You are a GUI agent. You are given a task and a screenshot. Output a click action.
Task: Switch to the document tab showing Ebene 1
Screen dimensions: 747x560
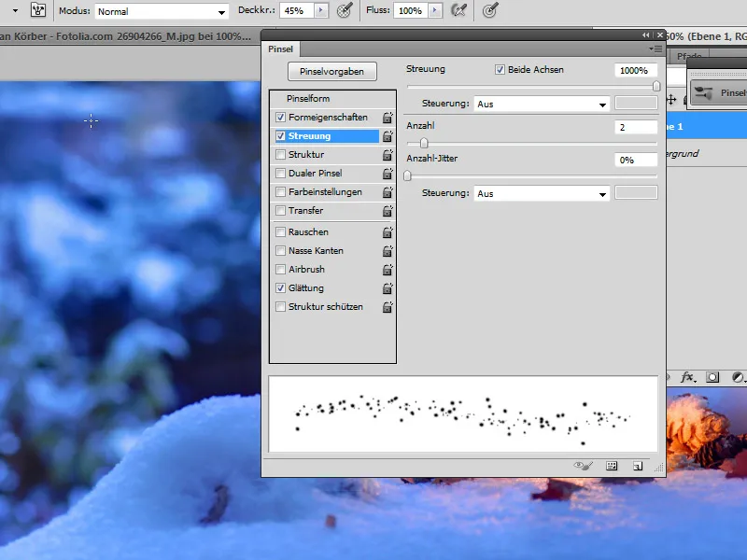(707, 36)
